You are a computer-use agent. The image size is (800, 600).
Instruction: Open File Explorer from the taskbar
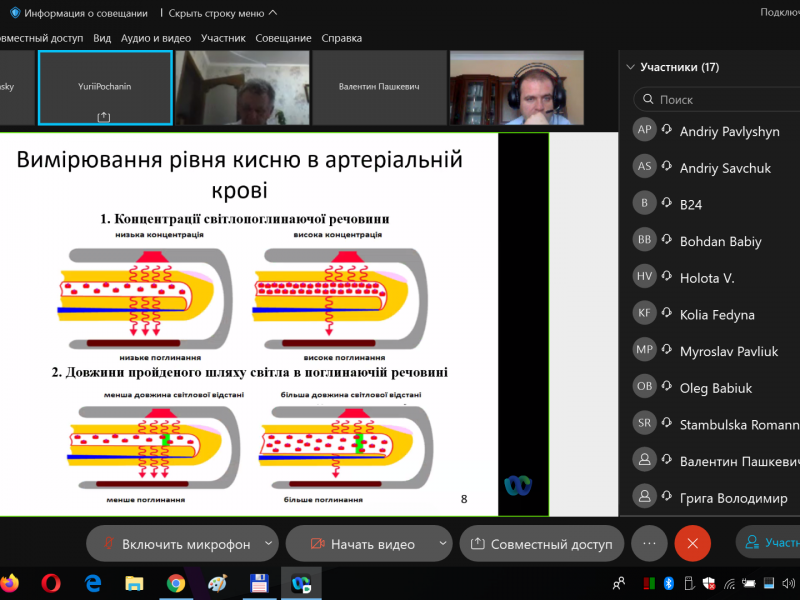(134, 582)
